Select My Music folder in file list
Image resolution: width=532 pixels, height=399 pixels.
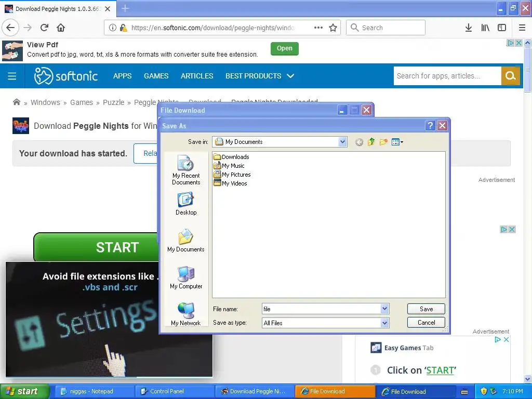[x=229, y=166]
